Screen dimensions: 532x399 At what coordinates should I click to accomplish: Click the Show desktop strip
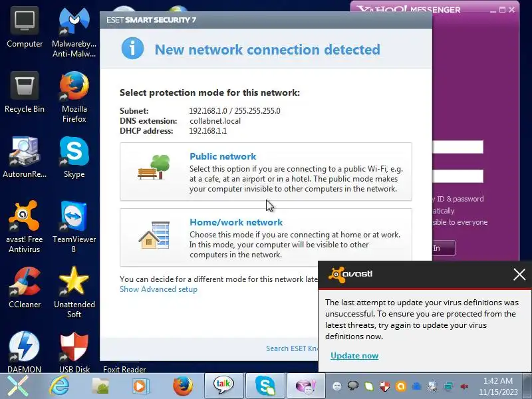527,386
